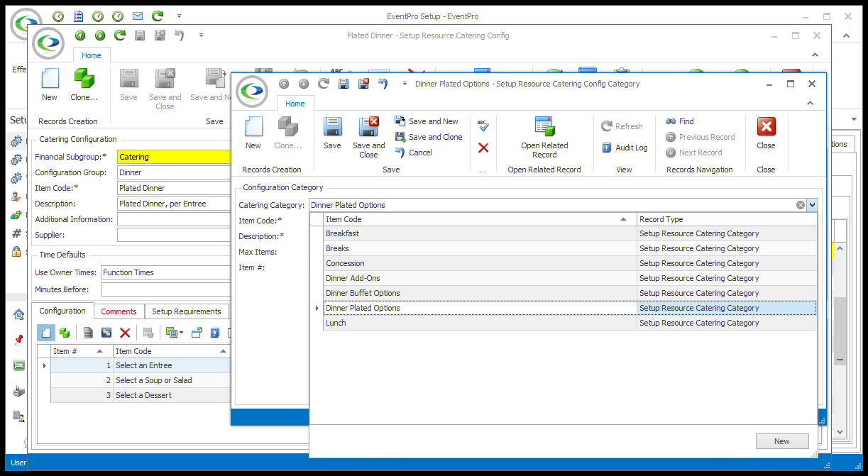Image resolution: width=868 pixels, height=476 pixels.
Task: Sort the Configuration grid by Item # column header
Action: pos(82,351)
